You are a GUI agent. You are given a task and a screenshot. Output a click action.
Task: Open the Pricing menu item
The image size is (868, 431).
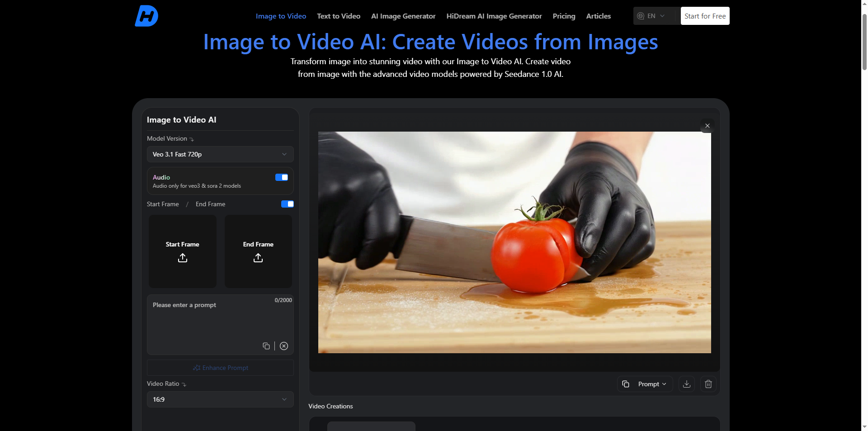click(x=564, y=16)
